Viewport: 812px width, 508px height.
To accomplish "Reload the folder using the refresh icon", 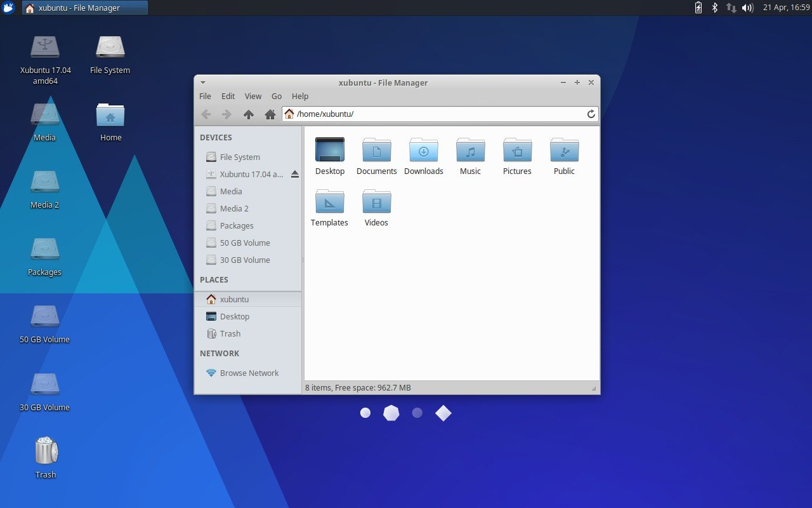I will [591, 114].
